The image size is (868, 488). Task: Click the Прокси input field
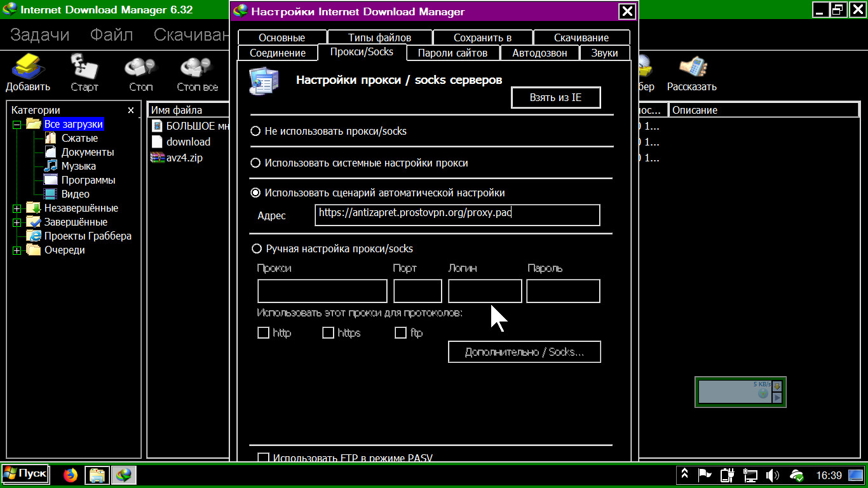pos(322,291)
